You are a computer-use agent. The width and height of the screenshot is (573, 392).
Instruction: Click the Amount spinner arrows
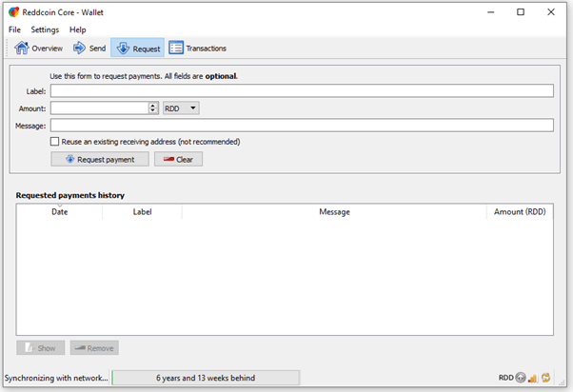coord(153,108)
